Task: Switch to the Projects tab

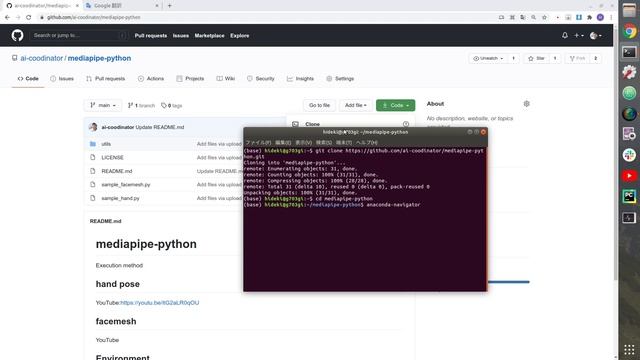Action: (190, 78)
